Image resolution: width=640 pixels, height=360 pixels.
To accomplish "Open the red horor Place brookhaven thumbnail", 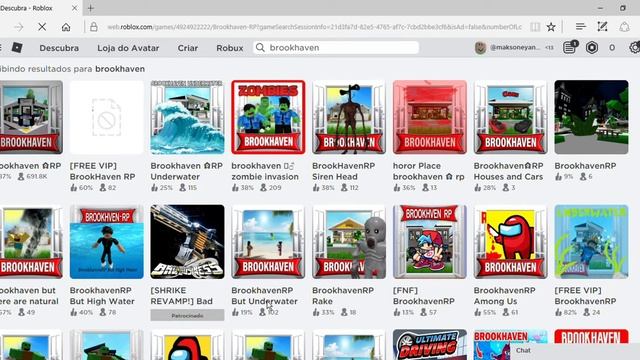I will (x=430, y=117).
